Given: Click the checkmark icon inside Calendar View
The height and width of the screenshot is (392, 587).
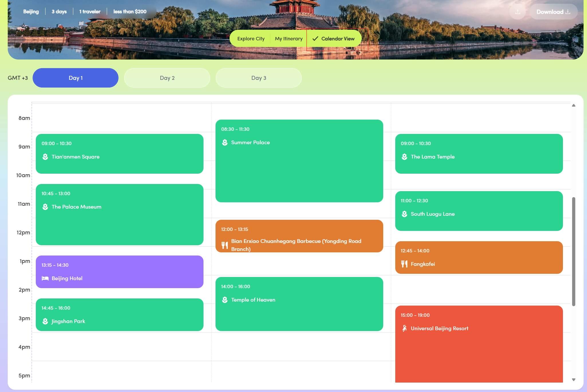Looking at the screenshot, I should click(x=315, y=38).
